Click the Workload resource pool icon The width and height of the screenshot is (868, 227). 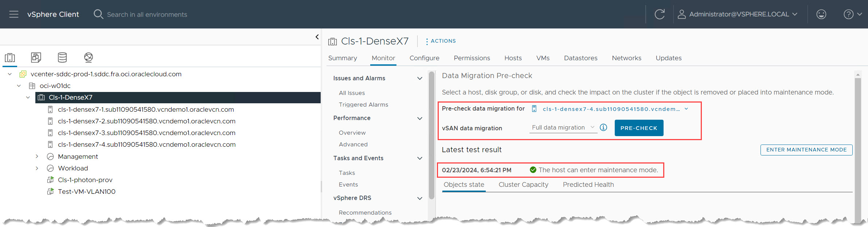point(50,168)
